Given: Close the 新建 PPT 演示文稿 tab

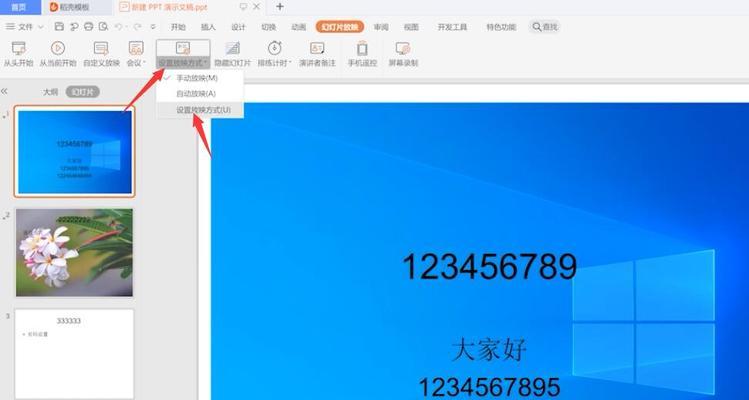Looking at the screenshot, I should [257, 7].
